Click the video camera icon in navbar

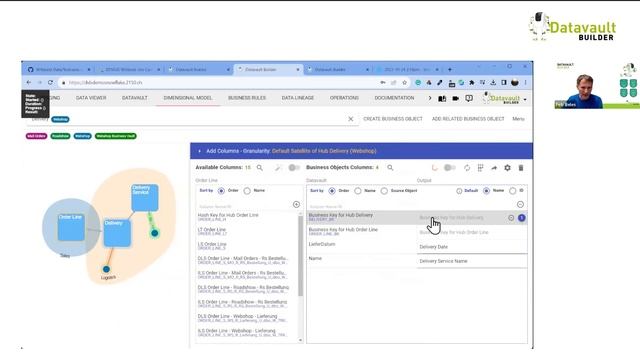click(456, 98)
